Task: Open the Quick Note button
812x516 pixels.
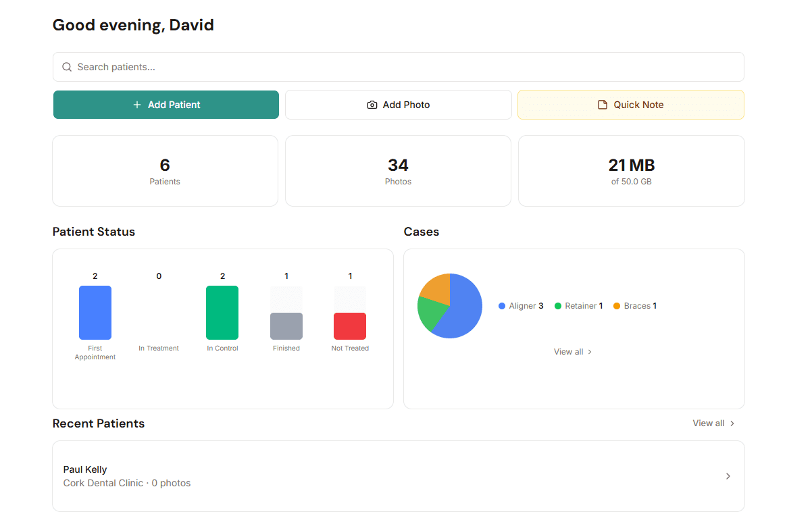Action: (631, 105)
